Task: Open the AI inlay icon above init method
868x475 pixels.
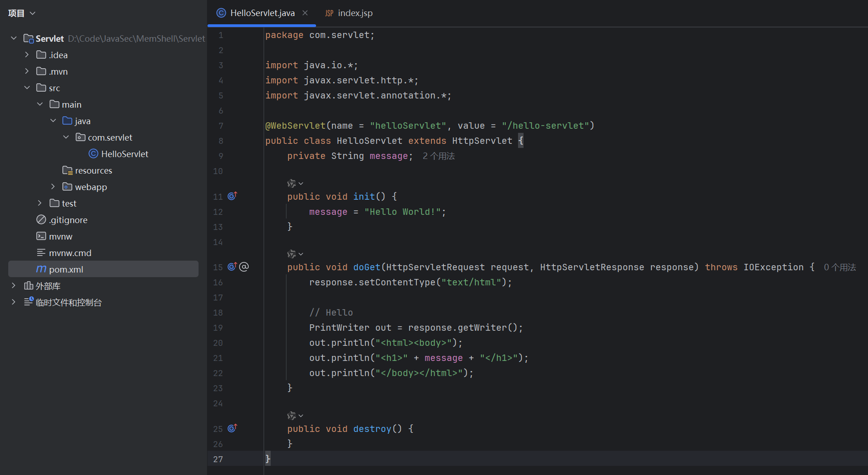Action: 292,184
